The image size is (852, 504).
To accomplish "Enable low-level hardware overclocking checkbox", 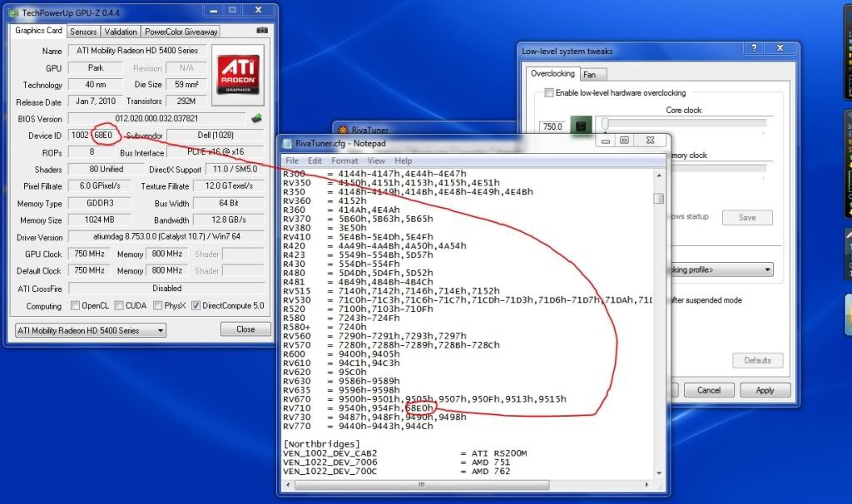I will (x=549, y=93).
